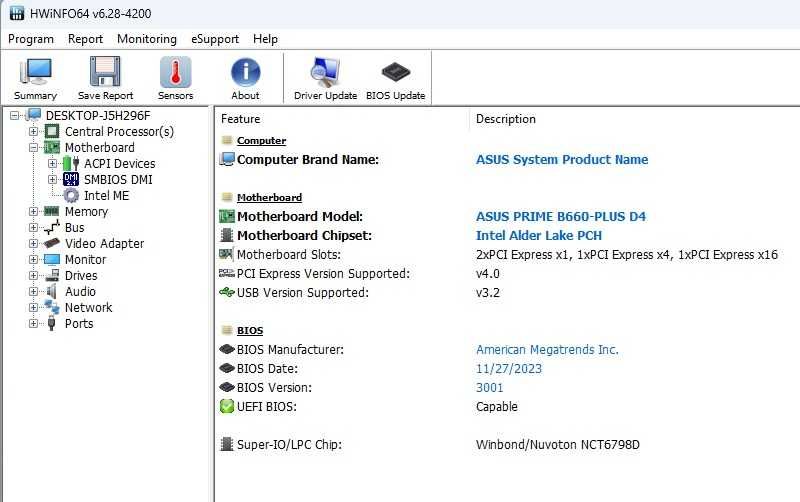The image size is (800, 502).
Task: Expand the Video Adapter node
Action: coord(33,244)
